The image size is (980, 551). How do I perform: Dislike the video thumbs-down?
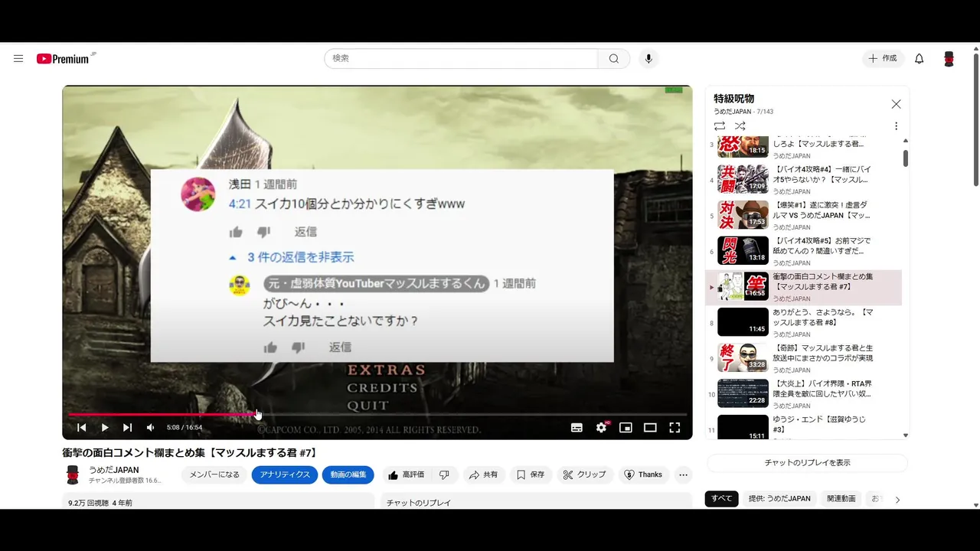(x=445, y=474)
